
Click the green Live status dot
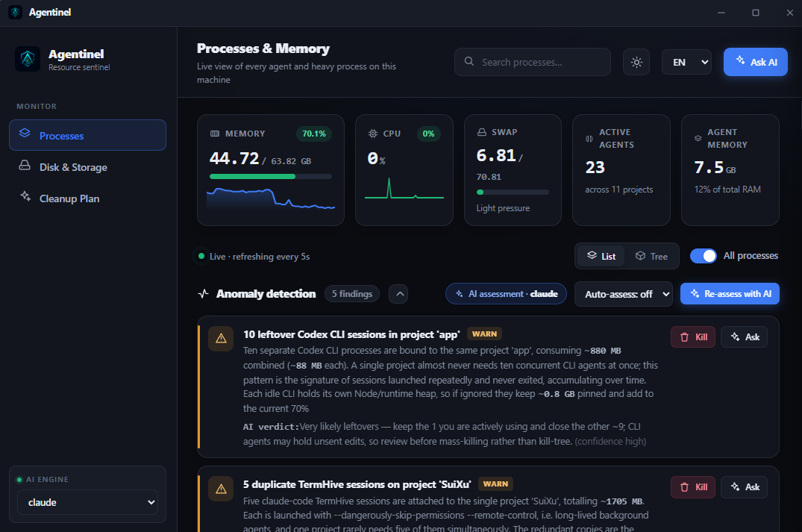(201, 256)
